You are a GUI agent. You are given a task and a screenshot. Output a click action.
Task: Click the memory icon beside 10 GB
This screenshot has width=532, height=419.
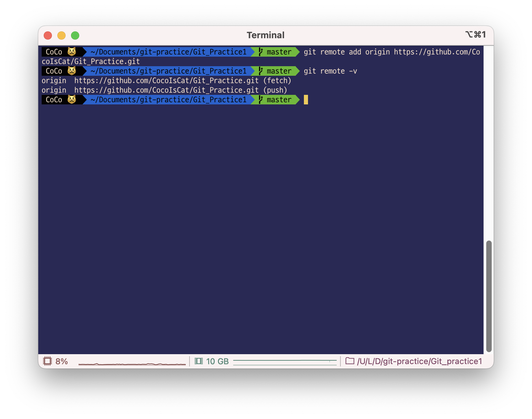click(x=199, y=361)
